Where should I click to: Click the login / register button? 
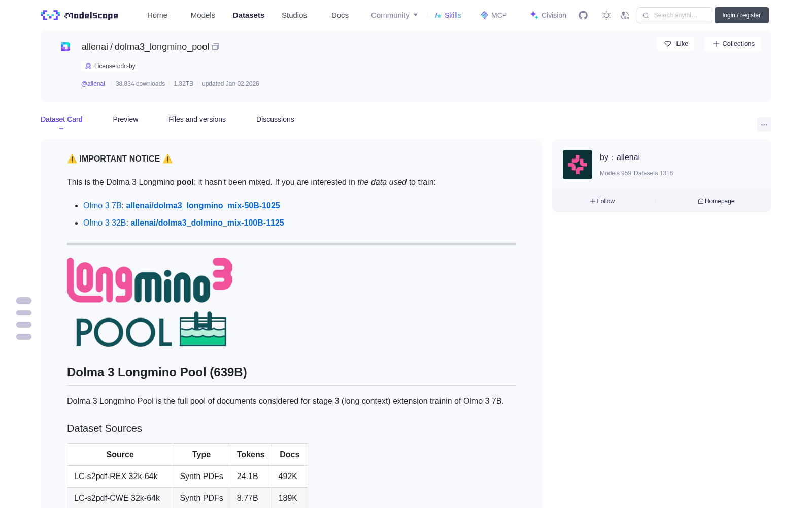[x=741, y=15]
